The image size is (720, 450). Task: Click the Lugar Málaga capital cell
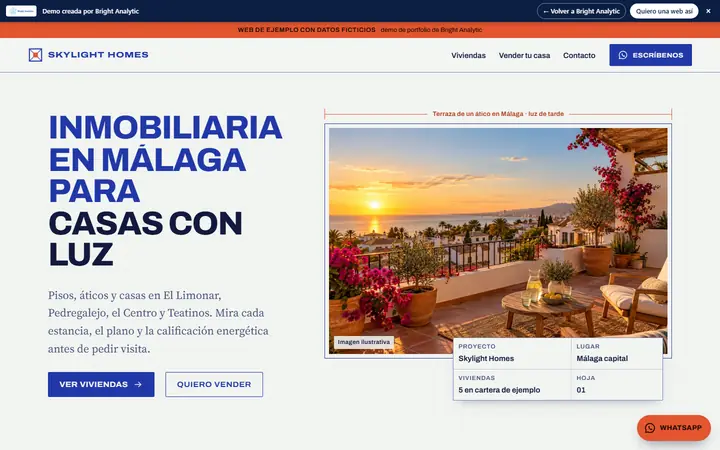[617, 354]
